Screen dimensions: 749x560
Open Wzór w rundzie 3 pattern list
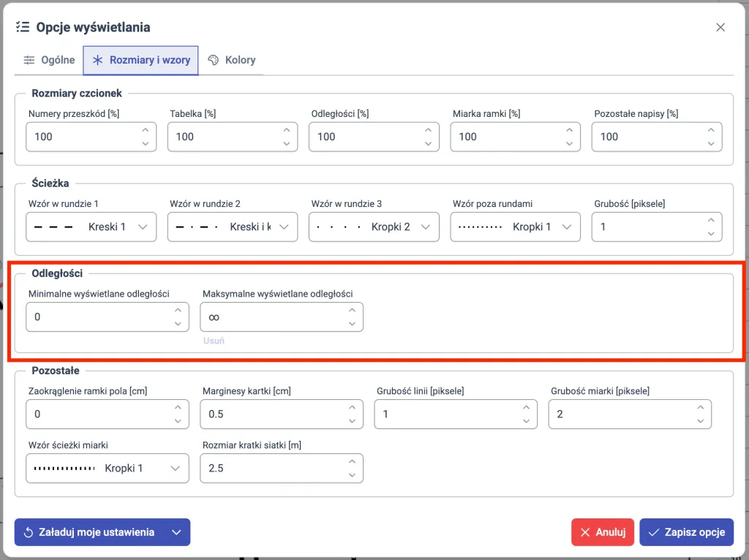[374, 227]
